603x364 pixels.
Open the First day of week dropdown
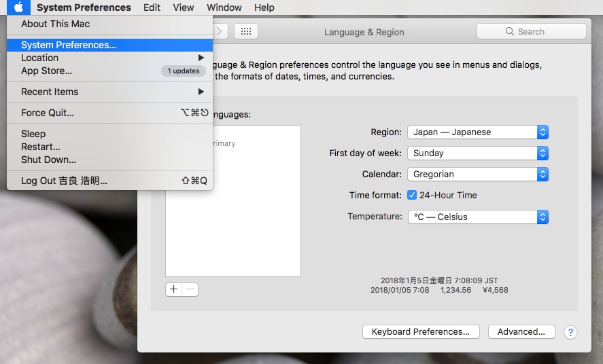click(478, 153)
